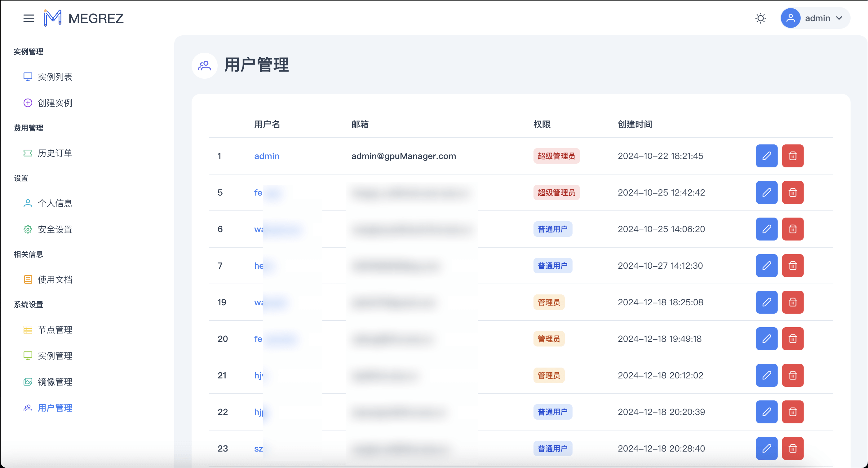Viewport: 868px width, 468px height.
Task: Click the admin username link
Action: [267, 156]
